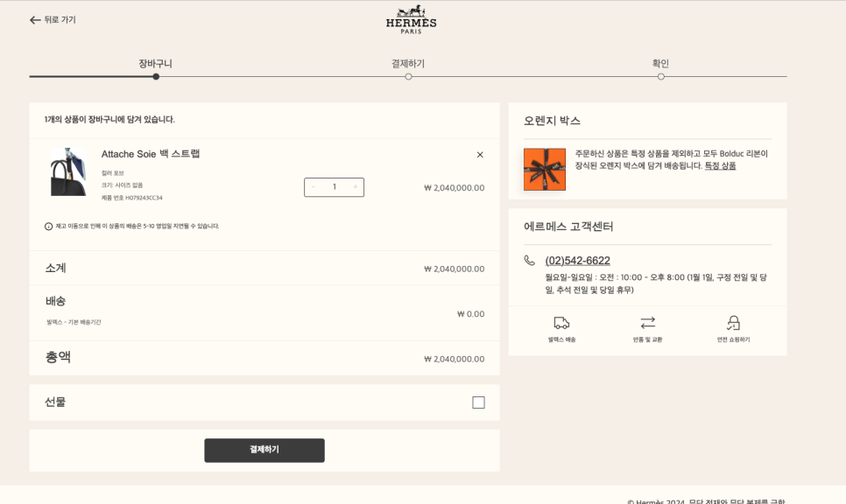Open the 특정 상품 link

[x=720, y=166]
